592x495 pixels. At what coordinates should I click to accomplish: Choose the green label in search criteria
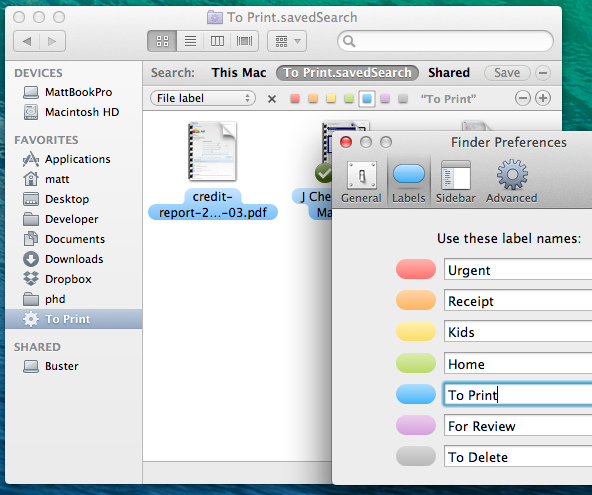348,99
